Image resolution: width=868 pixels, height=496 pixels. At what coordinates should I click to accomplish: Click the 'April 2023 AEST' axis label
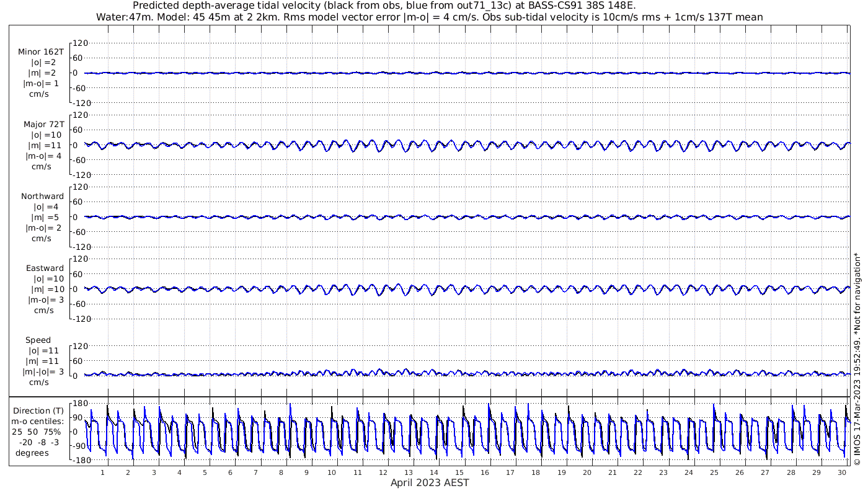(x=430, y=482)
